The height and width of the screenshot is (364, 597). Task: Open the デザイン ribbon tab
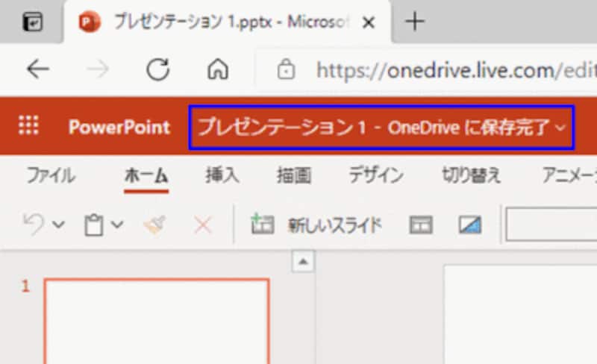point(376,175)
